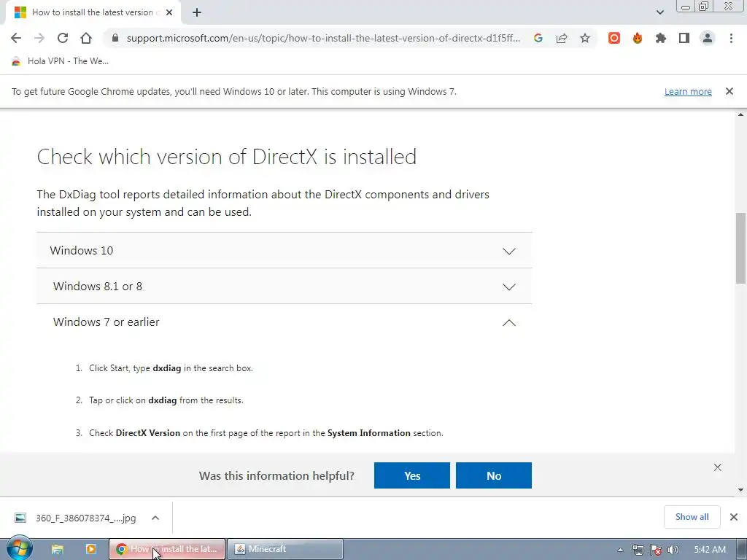747x560 pixels.
Task: Open the browser home page
Action: click(86, 38)
